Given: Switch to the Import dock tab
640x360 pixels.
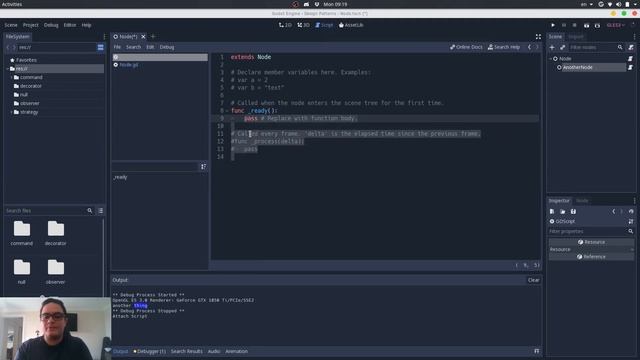Looking at the screenshot, I should pos(576,37).
